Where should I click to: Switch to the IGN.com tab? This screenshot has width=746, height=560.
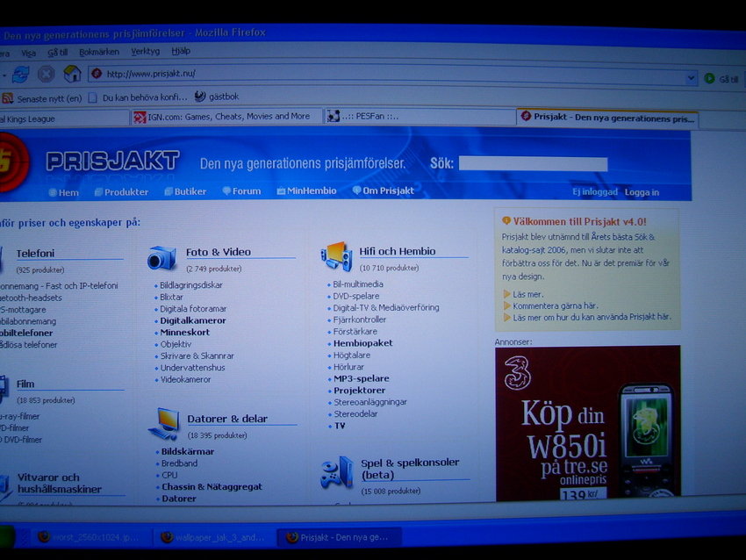click(226, 117)
